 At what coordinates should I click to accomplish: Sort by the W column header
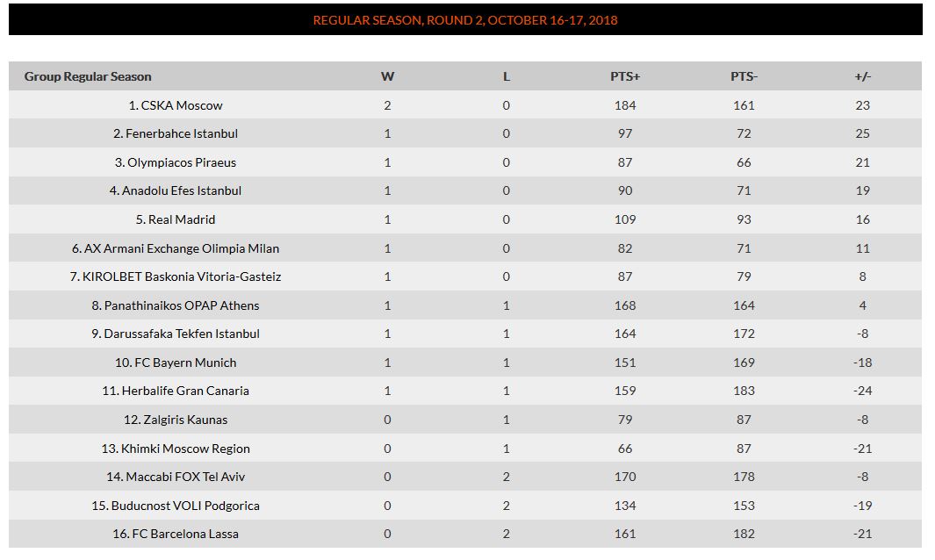387,76
